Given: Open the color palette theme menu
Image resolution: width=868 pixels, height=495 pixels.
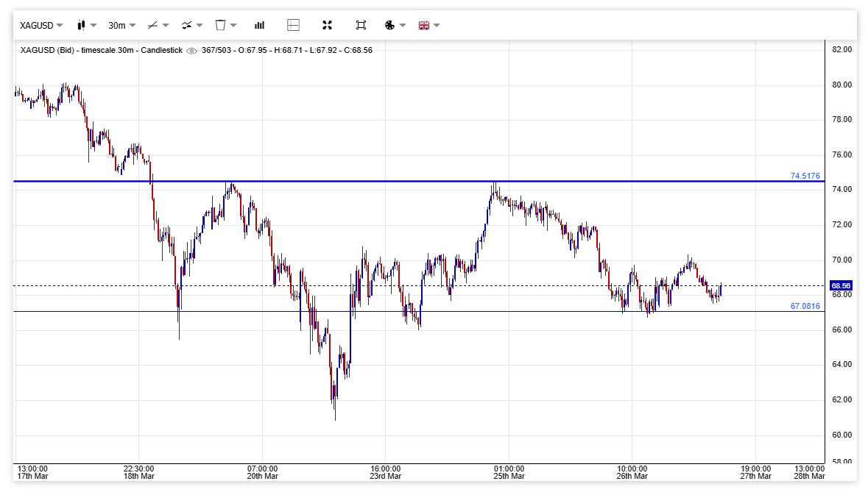Looking at the screenshot, I should (395, 25).
